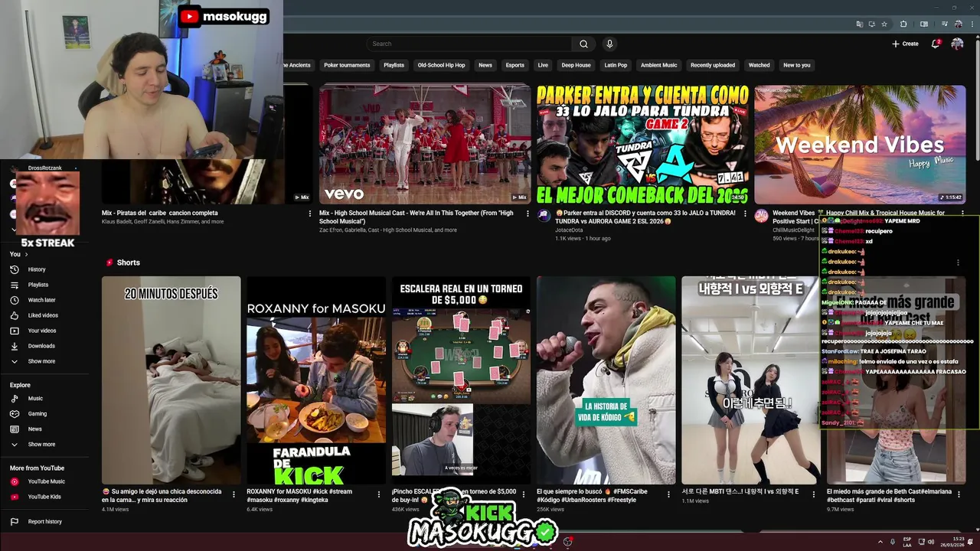Open YouTube Music link
This screenshot has height=551, width=980.
click(x=46, y=481)
